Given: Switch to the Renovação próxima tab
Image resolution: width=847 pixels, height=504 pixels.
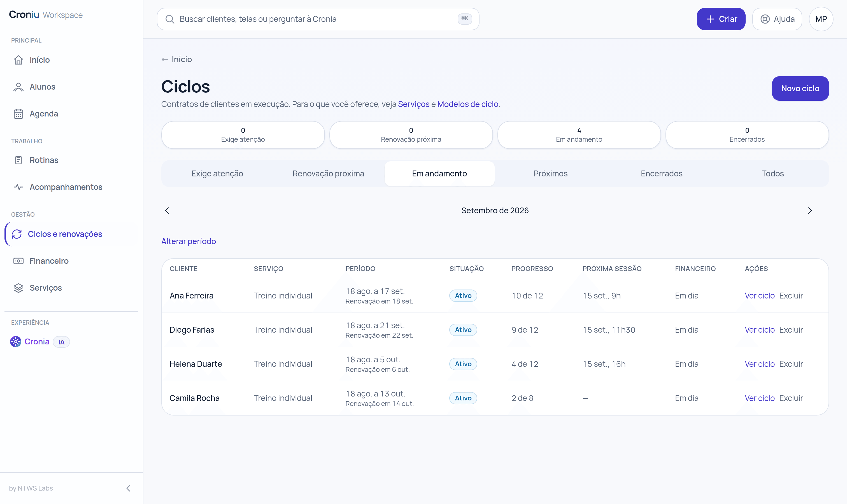Looking at the screenshot, I should coord(328,174).
